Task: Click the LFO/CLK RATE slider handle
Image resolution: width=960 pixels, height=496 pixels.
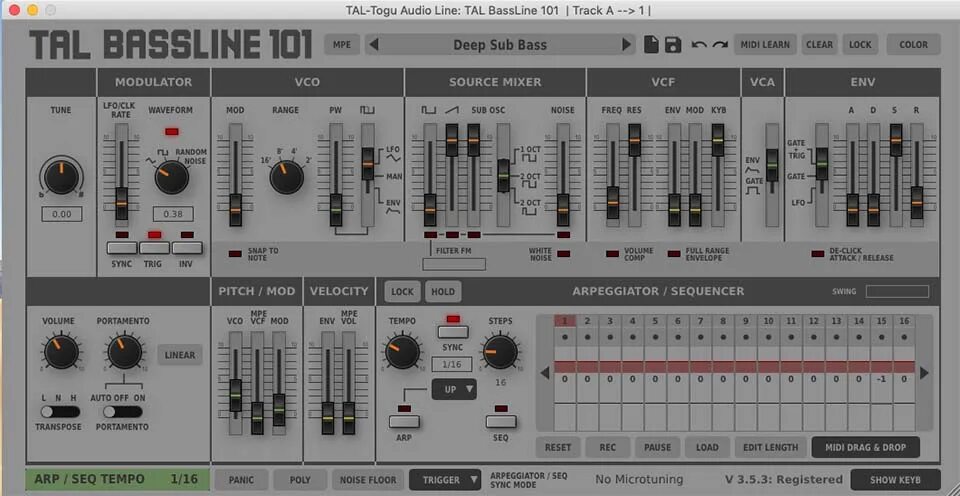Action: 122,203
